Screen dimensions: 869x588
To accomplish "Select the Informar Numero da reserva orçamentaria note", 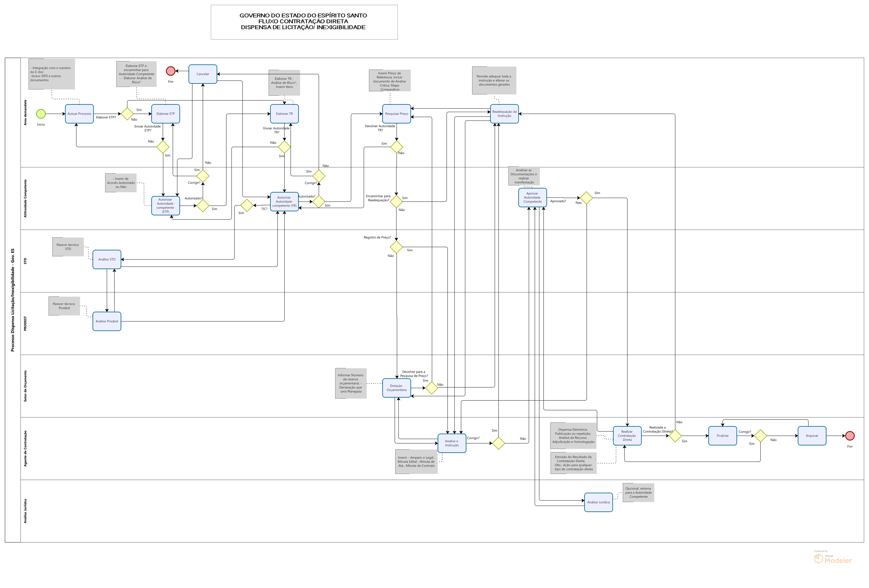I will (x=351, y=383).
